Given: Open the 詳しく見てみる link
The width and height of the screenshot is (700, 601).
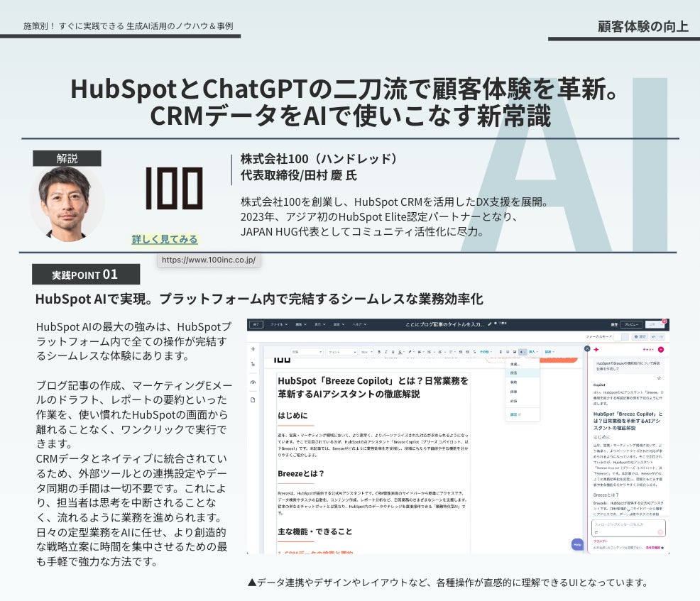Looking at the screenshot, I should tap(165, 239).
